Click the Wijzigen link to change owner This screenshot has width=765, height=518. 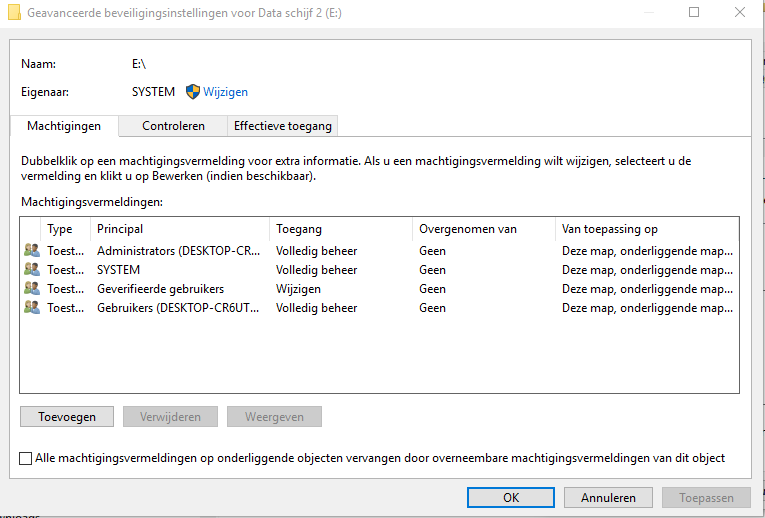[226, 92]
